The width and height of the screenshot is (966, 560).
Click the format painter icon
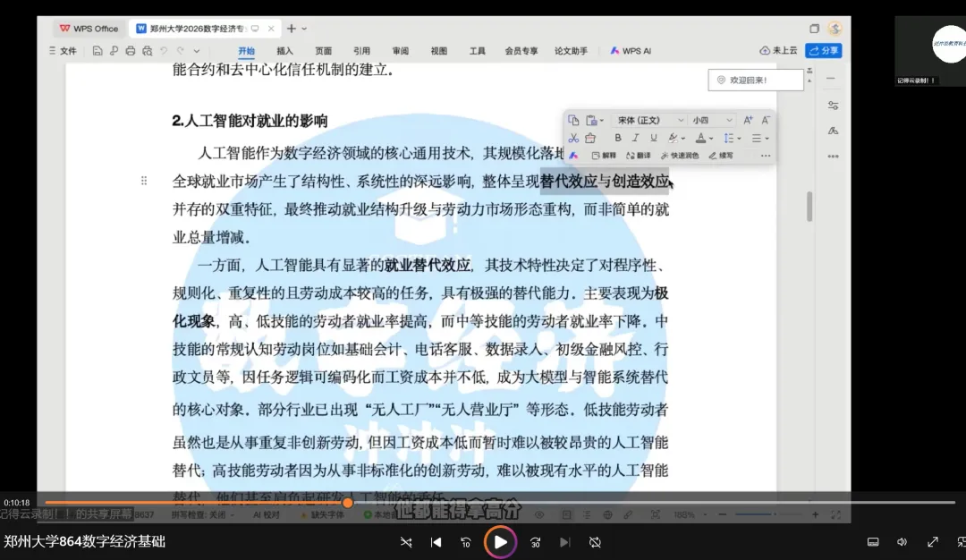pos(590,138)
